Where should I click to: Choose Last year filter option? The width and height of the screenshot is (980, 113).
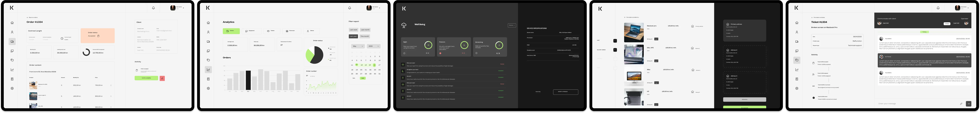click(x=353, y=36)
